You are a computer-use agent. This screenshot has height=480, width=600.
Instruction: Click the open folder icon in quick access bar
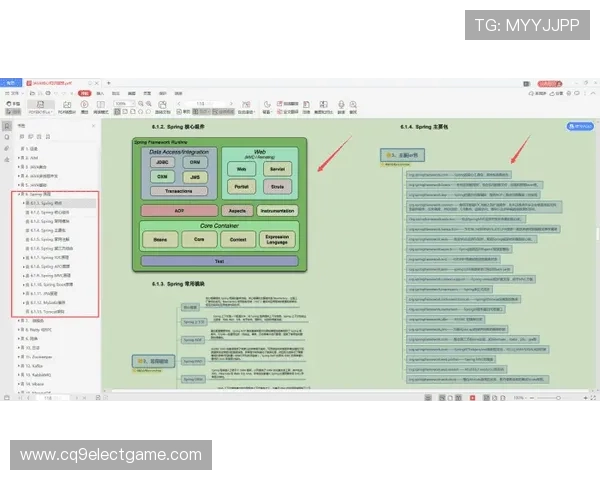tap(33, 93)
